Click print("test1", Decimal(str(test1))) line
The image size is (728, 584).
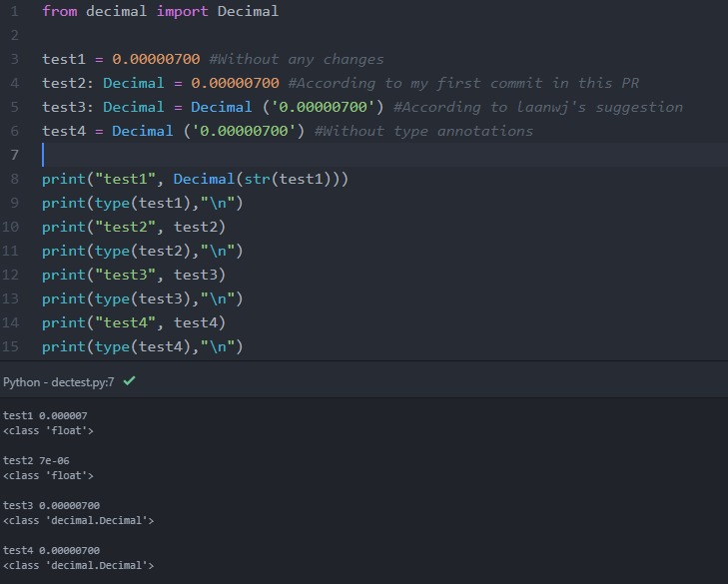pyautogui.click(x=195, y=179)
